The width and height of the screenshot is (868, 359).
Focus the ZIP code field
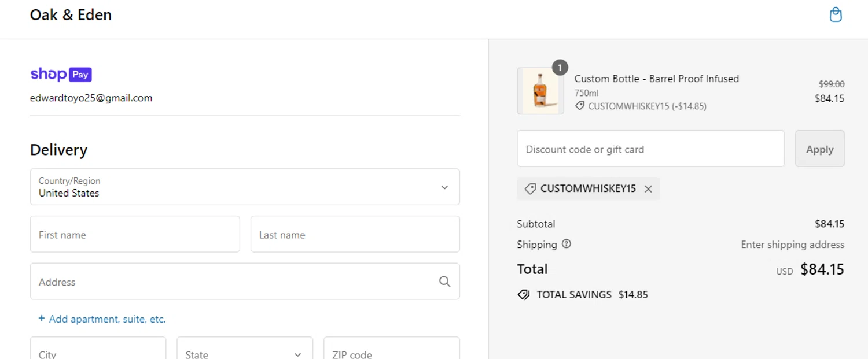click(392, 348)
